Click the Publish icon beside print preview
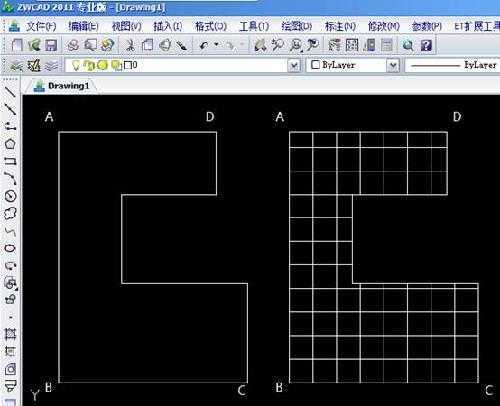Screen dimensions: 500x406 tap(107, 45)
